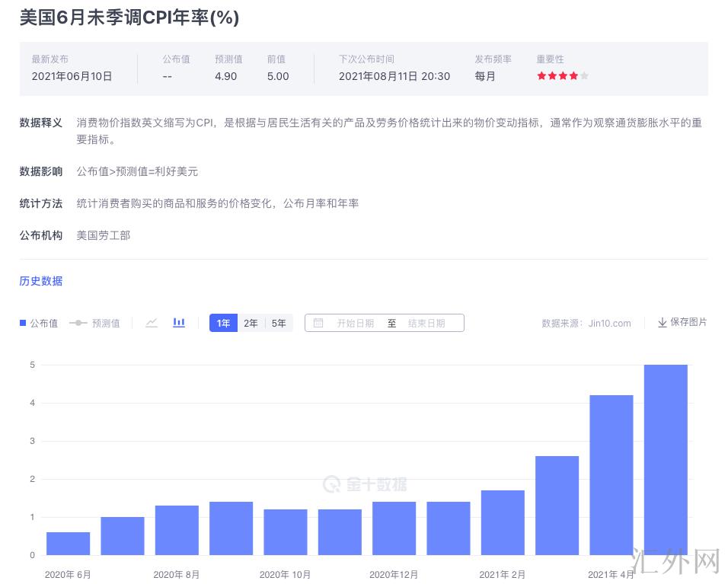Click the calendar icon in date range
The height and width of the screenshot is (584, 728).
click(x=318, y=323)
